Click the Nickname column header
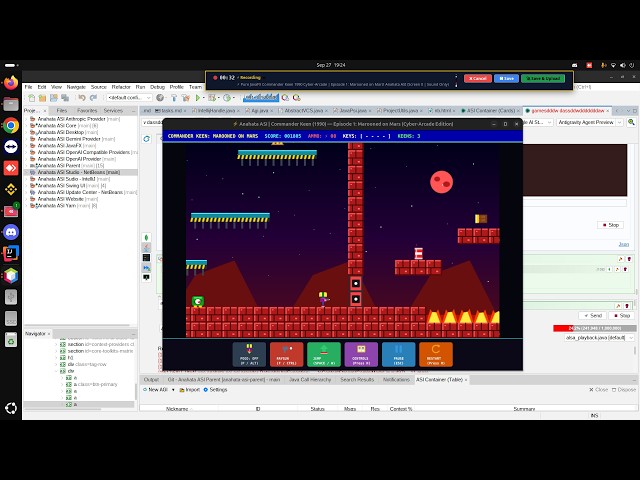 coord(177,409)
